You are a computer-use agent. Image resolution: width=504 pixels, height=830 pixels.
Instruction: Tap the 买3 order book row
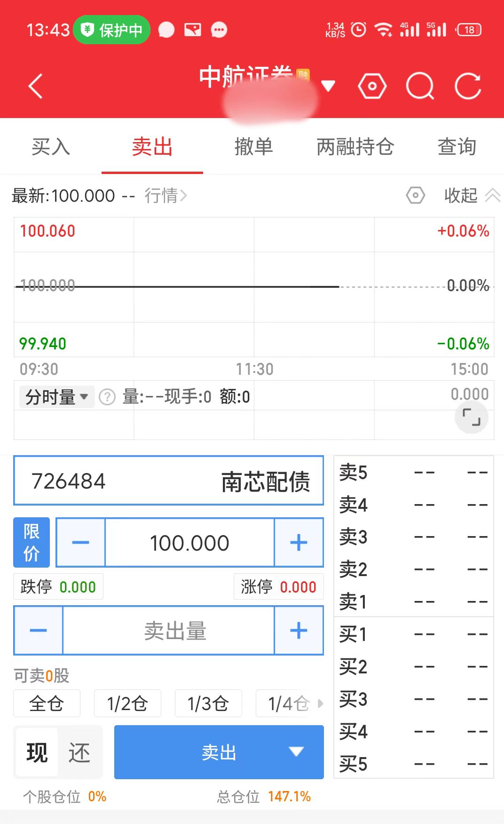pos(414,699)
